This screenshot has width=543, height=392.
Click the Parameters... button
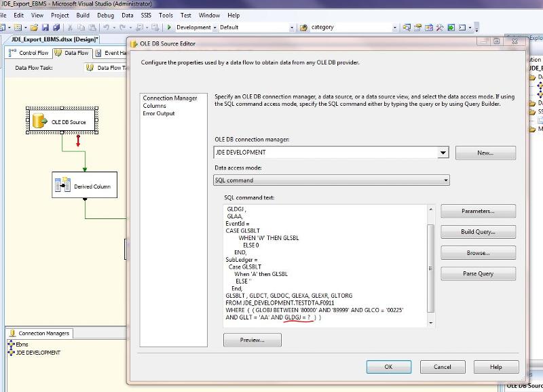pyautogui.click(x=478, y=211)
